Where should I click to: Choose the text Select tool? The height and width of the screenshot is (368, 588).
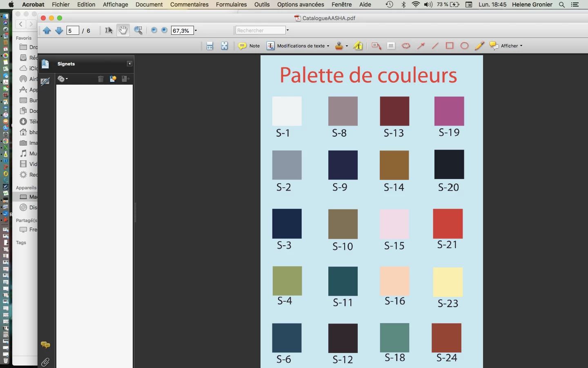coord(109,30)
